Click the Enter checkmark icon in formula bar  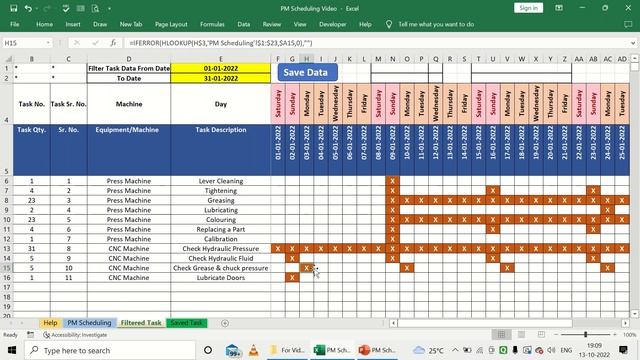coord(95,43)
